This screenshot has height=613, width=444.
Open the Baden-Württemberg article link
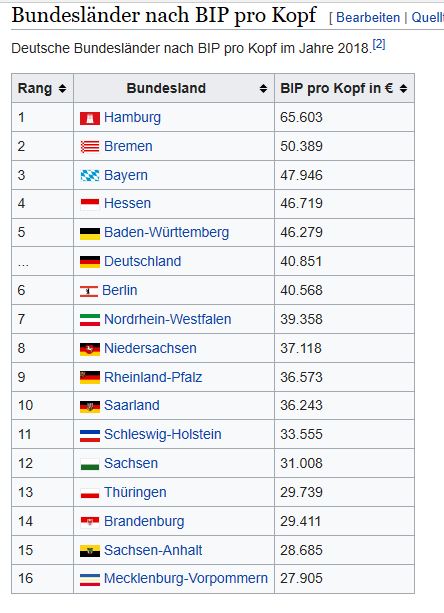pyautogui.click(x=166, y=232)
